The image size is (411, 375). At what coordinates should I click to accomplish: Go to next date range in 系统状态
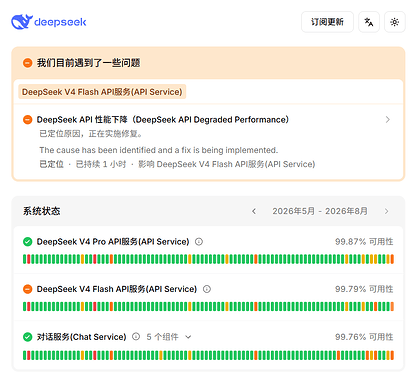[386, 211]
